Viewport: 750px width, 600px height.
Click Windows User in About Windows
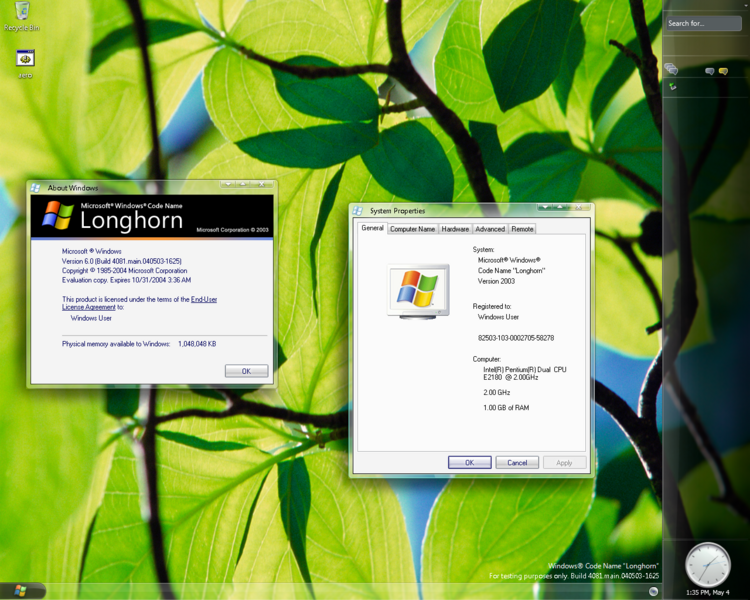(x=91, y=318)
